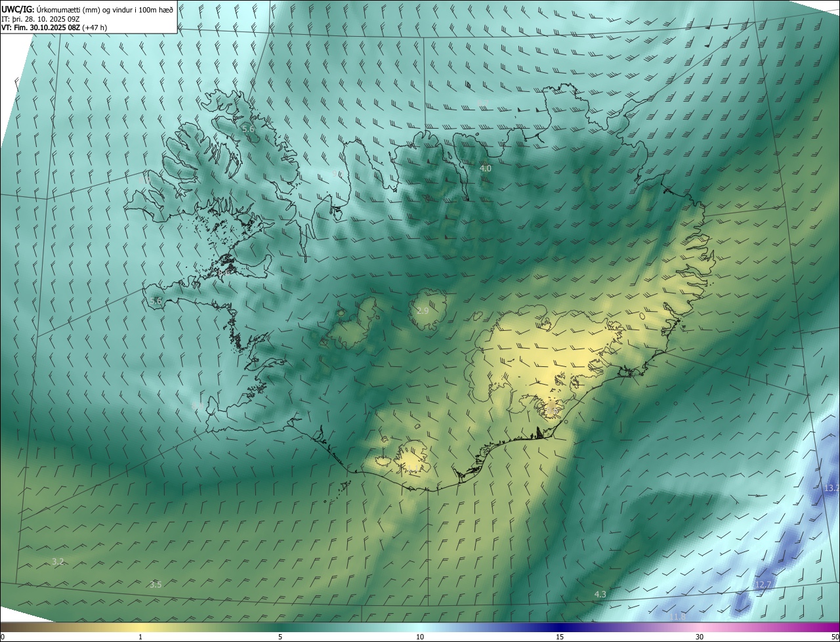Click the legend tick label '5'
This screenshot has width=840, height=642.
[280, 637]
